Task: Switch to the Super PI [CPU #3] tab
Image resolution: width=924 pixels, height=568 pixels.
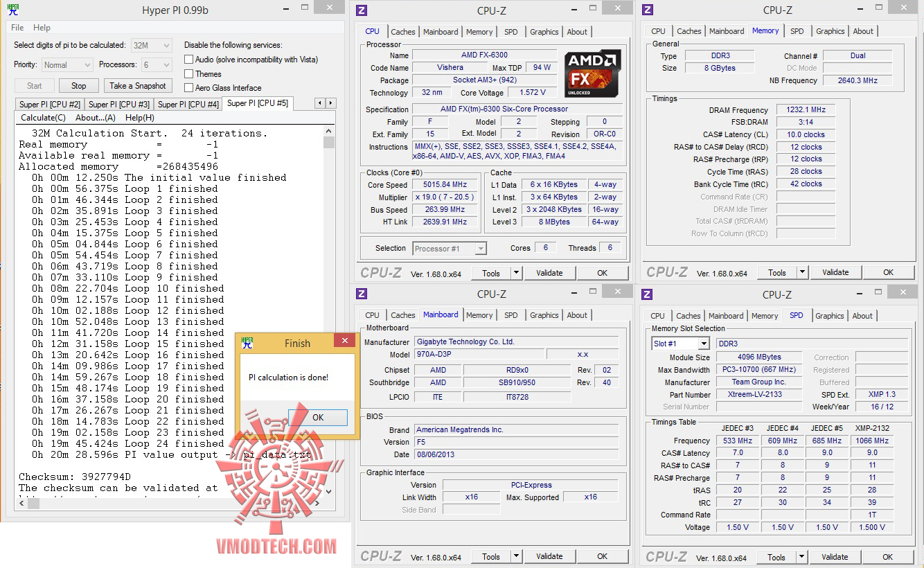Action: pos(119,105)
